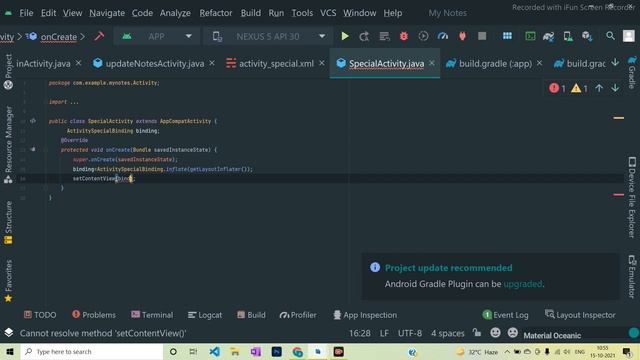The height and width of the screenshot is (360, 640).
Task: Click the 16:28 cursor position indicator
Action: [x=360, y=333]
